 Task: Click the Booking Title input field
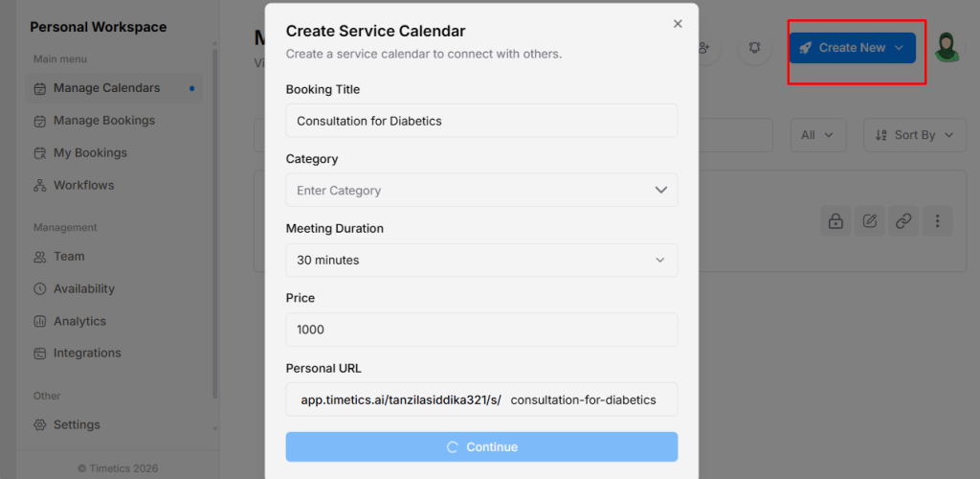click(x=481, y=121)
